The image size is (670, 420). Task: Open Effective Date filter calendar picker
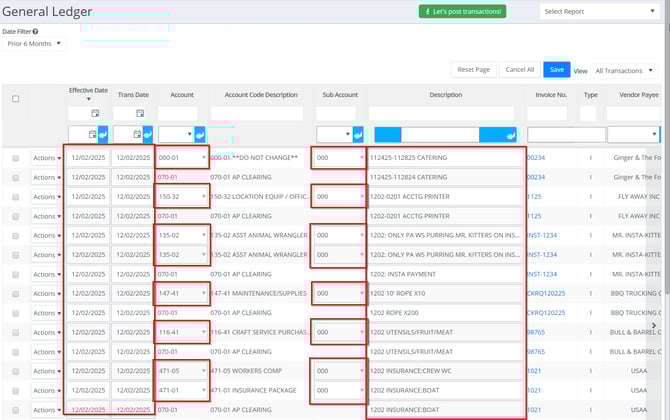tap(96, 114)
